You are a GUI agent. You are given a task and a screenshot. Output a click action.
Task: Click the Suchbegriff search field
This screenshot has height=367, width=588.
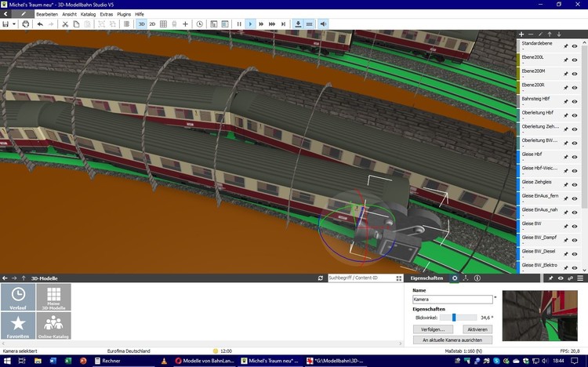coord(361,278)
